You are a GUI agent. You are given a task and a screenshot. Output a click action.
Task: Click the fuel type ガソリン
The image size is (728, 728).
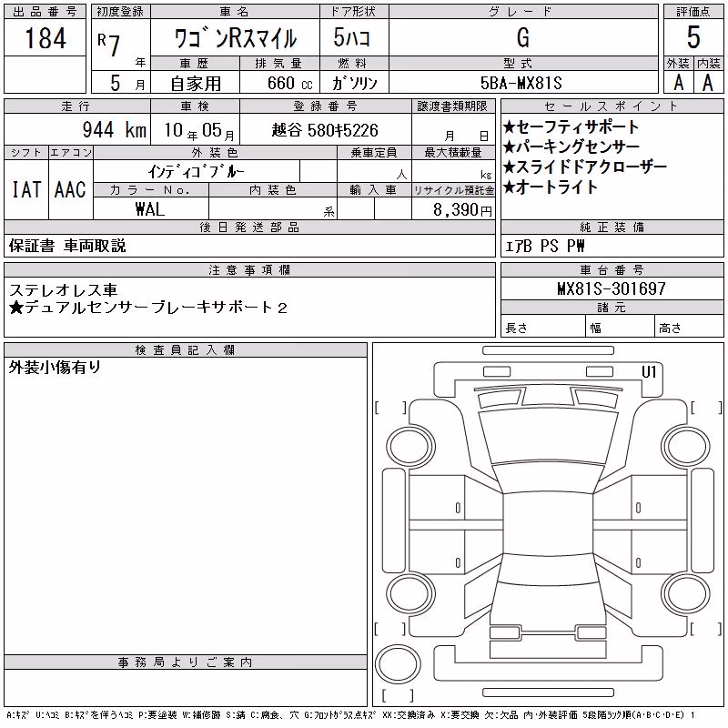click(354, 83)
